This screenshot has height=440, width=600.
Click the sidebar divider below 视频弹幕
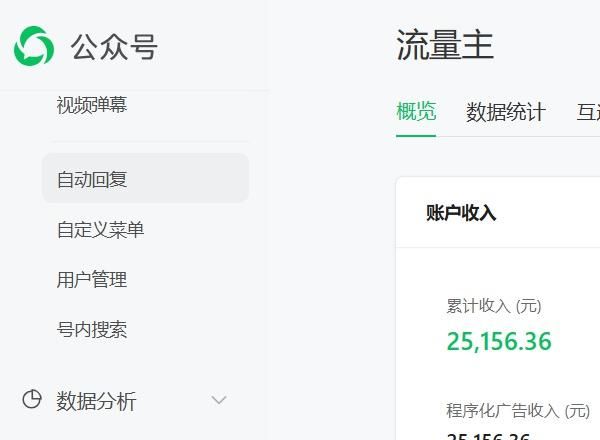pyautogui.click(x=149, y=141)
